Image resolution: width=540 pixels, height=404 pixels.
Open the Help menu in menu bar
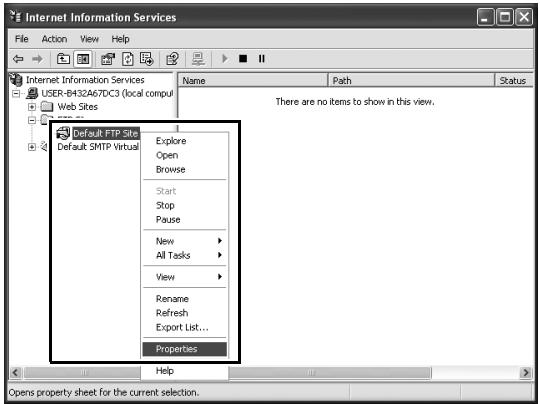point(121,39)
